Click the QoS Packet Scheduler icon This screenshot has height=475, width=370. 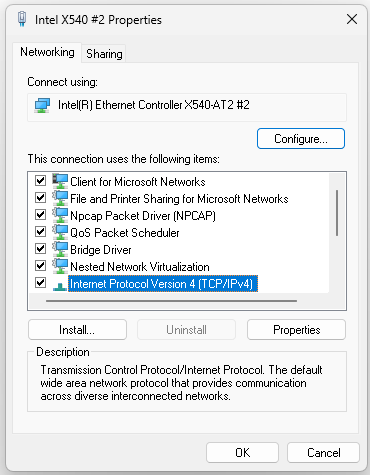[x=60, y=233]
